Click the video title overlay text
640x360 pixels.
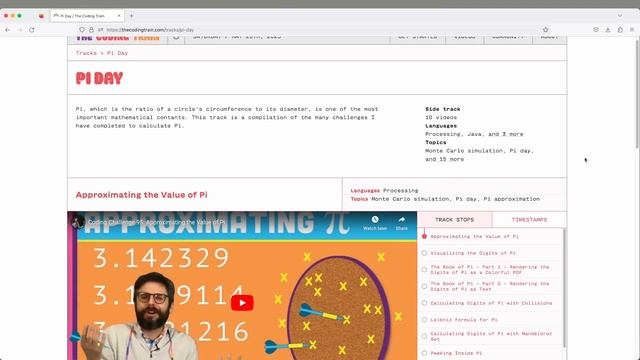[x=156, y=222]
